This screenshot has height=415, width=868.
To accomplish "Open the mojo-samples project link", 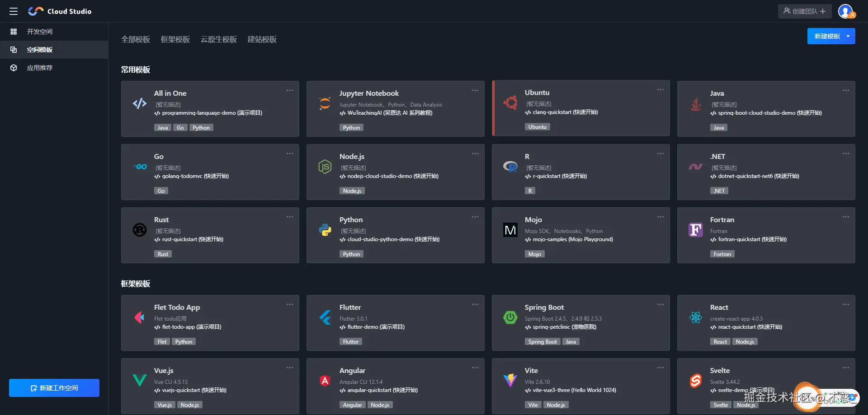I will point(569,239).
